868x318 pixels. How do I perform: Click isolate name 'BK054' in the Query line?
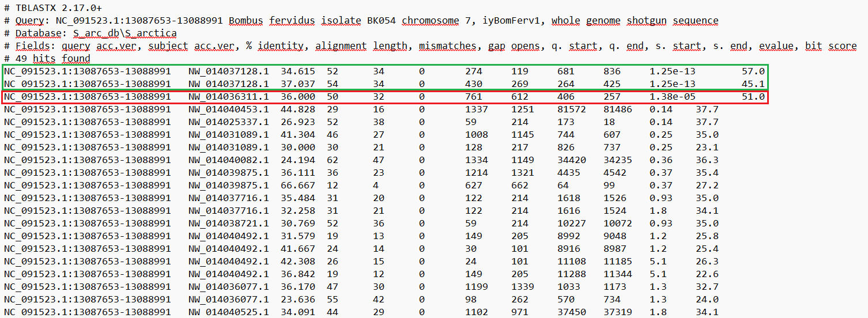381,20
